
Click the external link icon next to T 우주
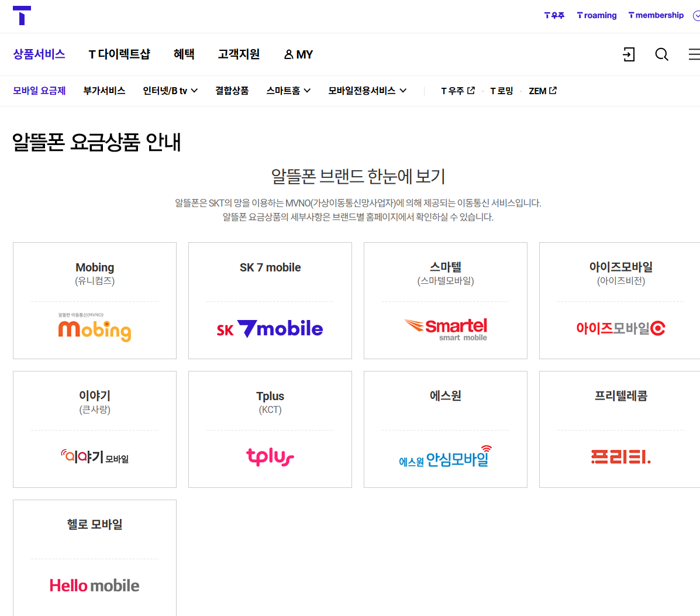click(472, 90)
